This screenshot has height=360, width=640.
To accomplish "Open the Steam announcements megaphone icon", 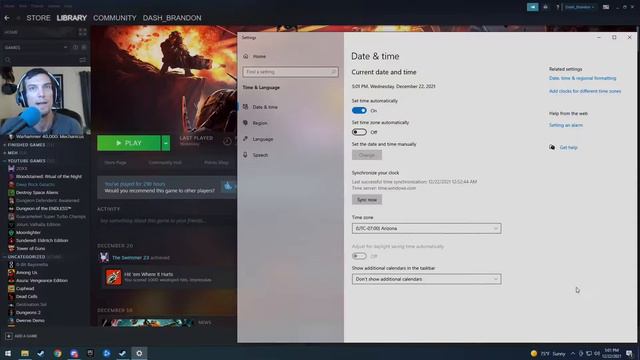I will (532, 7).
